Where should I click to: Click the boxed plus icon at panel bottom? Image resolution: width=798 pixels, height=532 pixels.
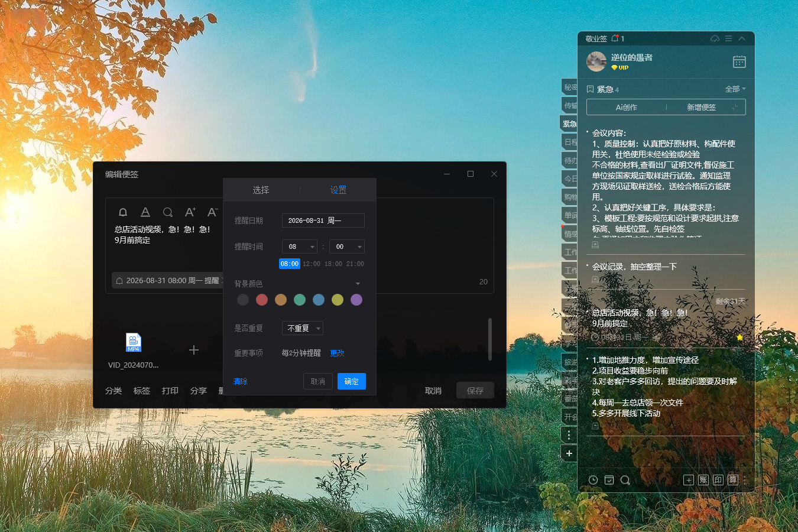coord(689,480)
